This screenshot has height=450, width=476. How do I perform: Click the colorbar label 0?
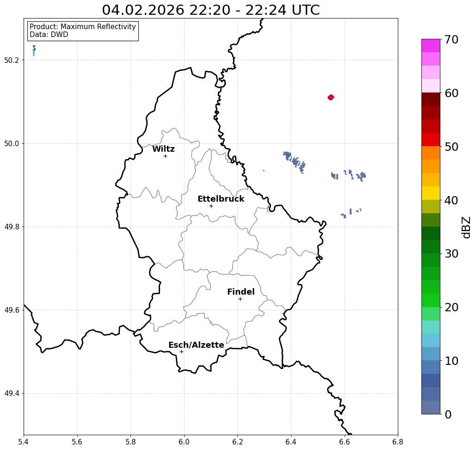coord(448,414)
